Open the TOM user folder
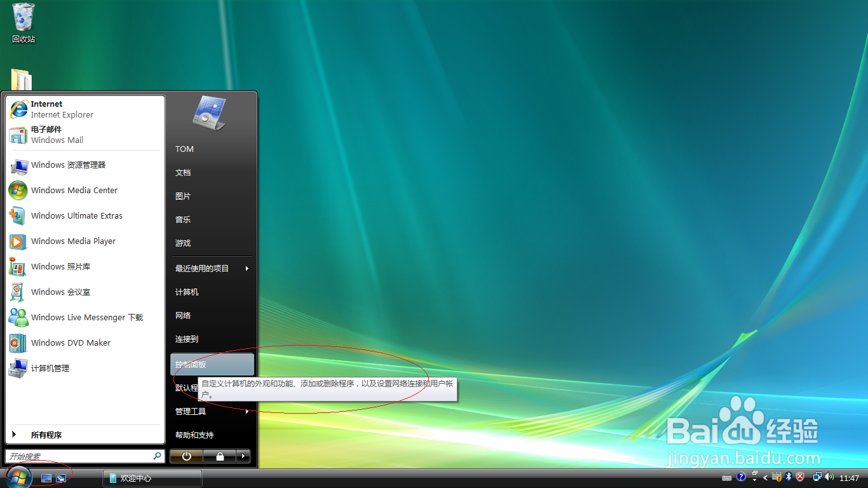Screen dimensions: 868x488 point(212,149)
